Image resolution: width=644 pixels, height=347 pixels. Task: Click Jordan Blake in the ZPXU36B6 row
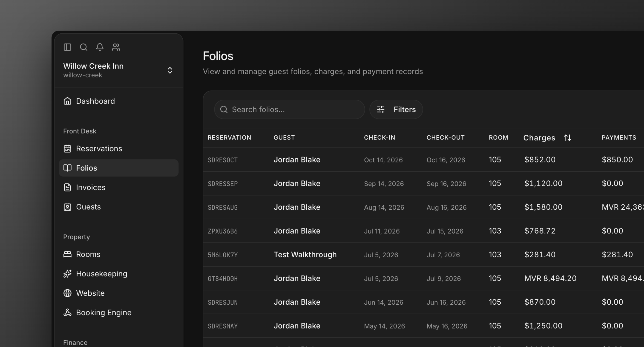click(297, 231)
